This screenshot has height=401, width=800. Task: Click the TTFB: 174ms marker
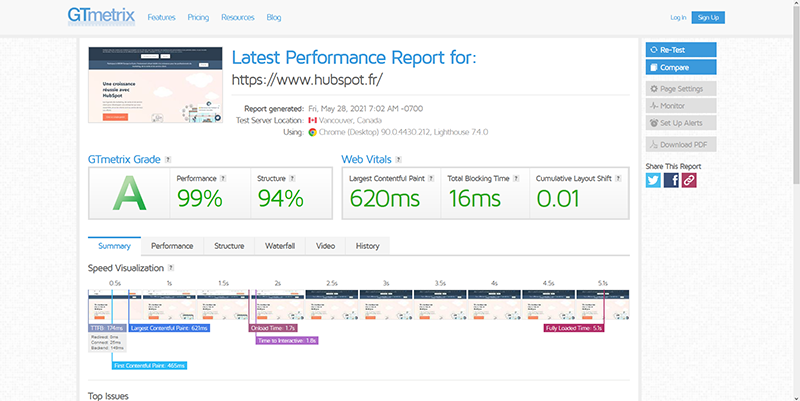click(x=107, y=328)
